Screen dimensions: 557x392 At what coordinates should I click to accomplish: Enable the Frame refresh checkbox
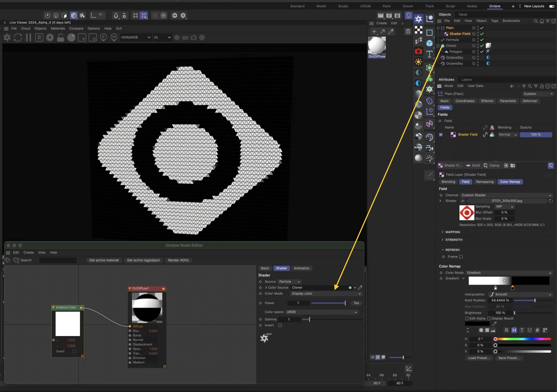[461, 257]
